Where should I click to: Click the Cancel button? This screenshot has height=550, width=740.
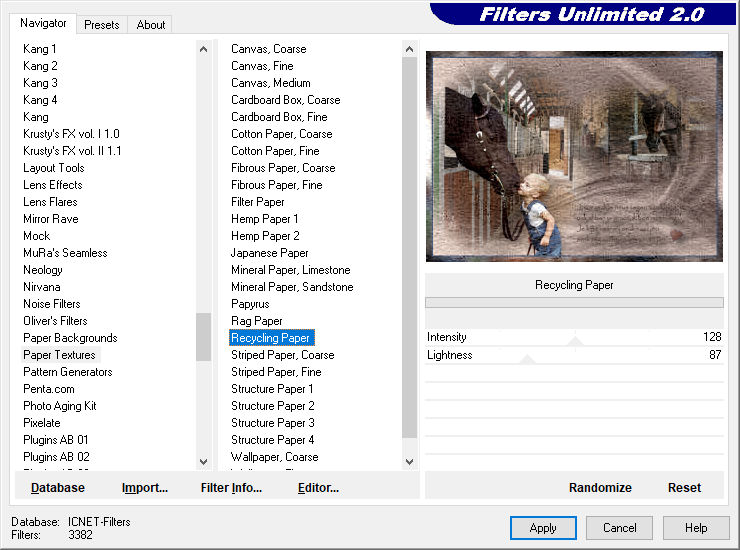(619, 528)
